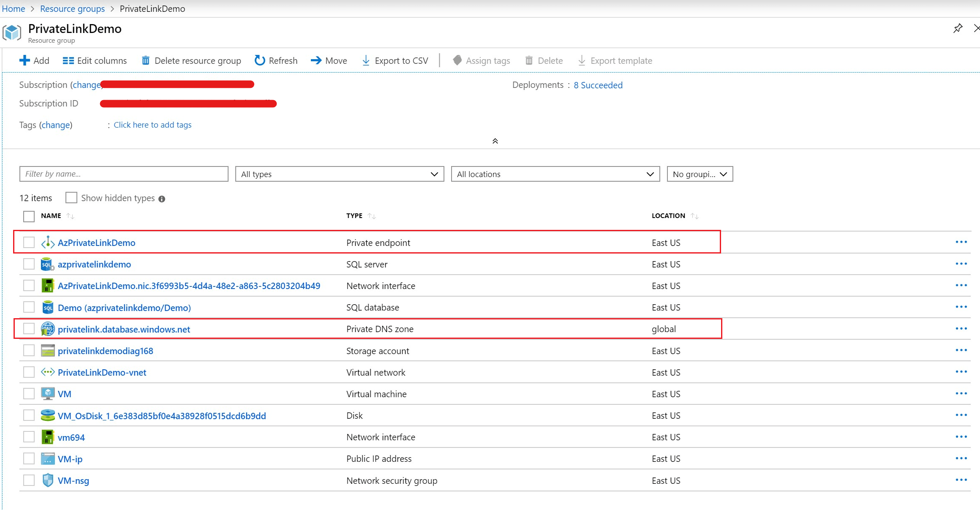Open more options for privatelink.database.windows.net
This screenshot has width=980, height=510.
[x=961, y=329]
